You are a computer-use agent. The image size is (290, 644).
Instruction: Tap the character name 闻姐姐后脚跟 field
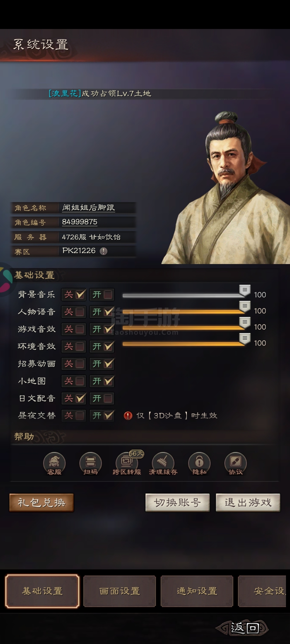pyautogui.click(x=97, y=208)
